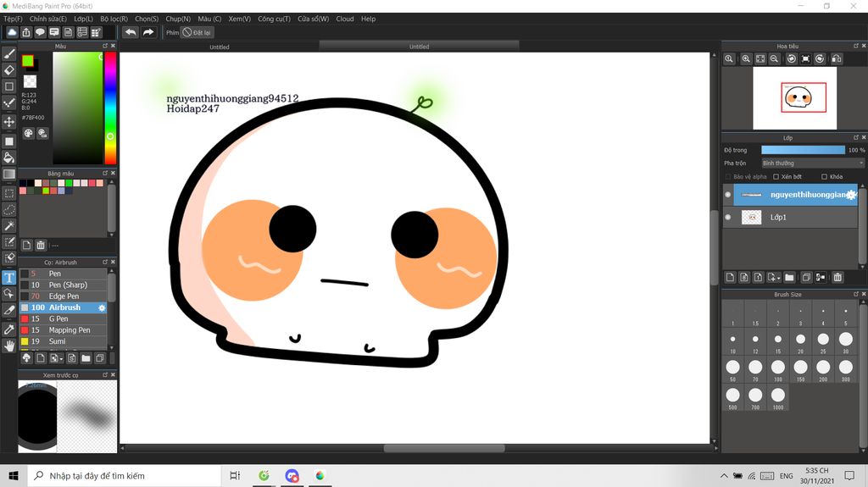This screenshot has width=868, height=487.
Task: Open the notification center icon
Action: (x=849, y=475)
